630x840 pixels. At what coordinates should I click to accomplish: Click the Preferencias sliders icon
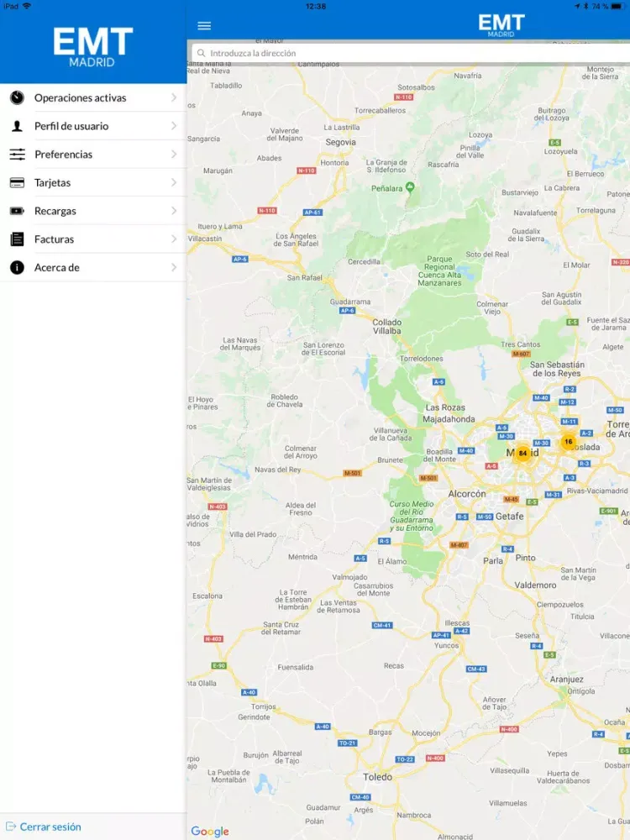(17, 155)
